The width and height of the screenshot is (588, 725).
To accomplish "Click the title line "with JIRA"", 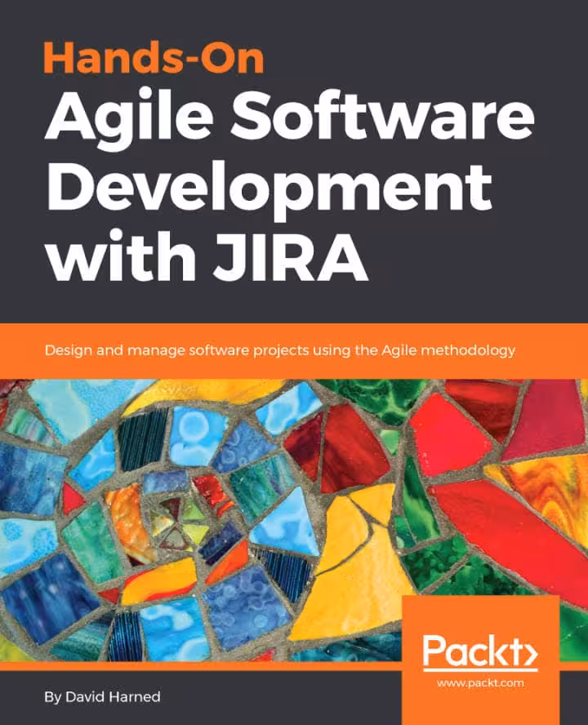I will click(207, 256).
